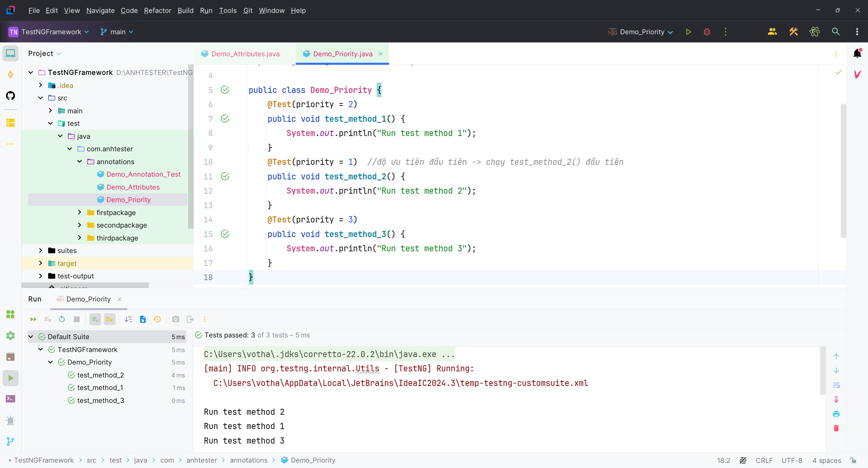Collapse the src folder
Image resolution: width=868 pixels, height=468 pixels.
[40, 98]
